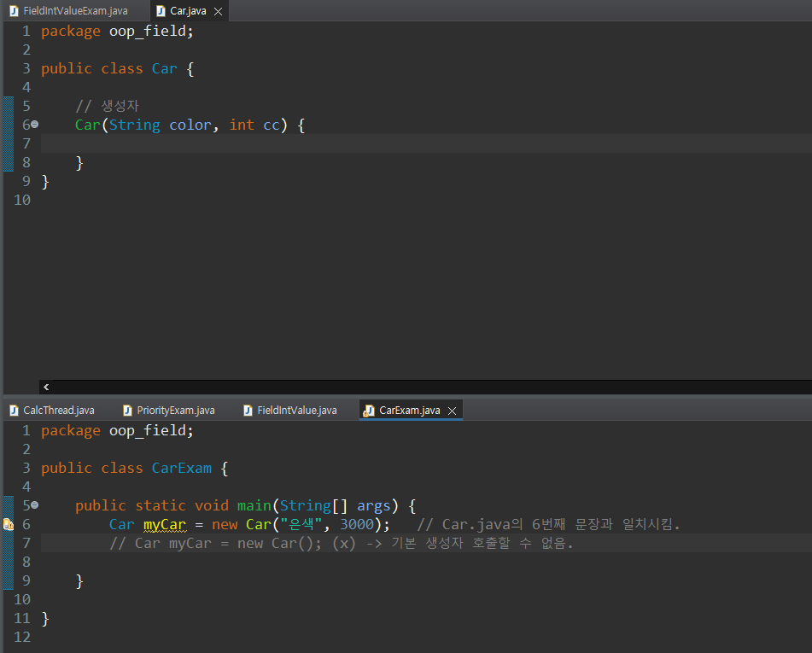Click the horizontal scrollbar left arrow
The image size is (812, 653).
(x=46, y=387)
